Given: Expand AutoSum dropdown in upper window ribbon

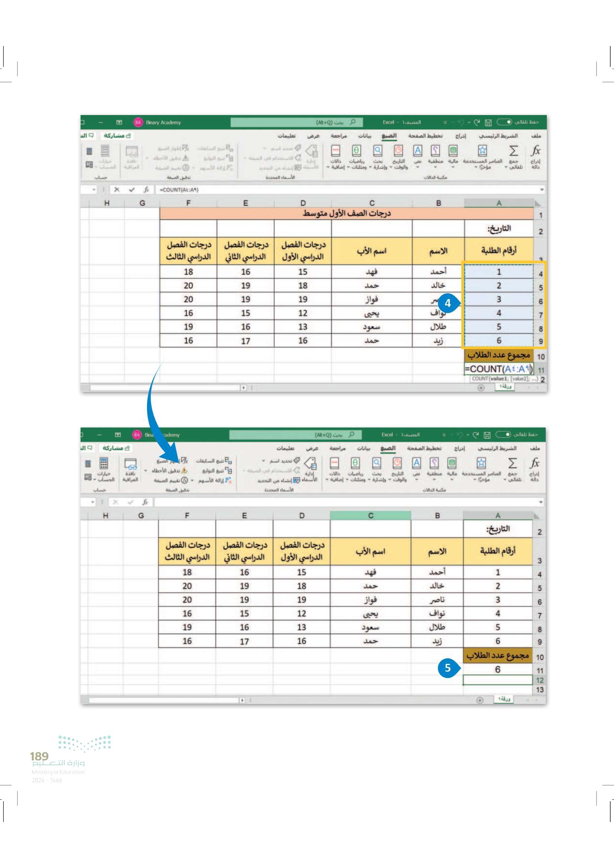Looking at the screenshot, I should click(506, 167).
